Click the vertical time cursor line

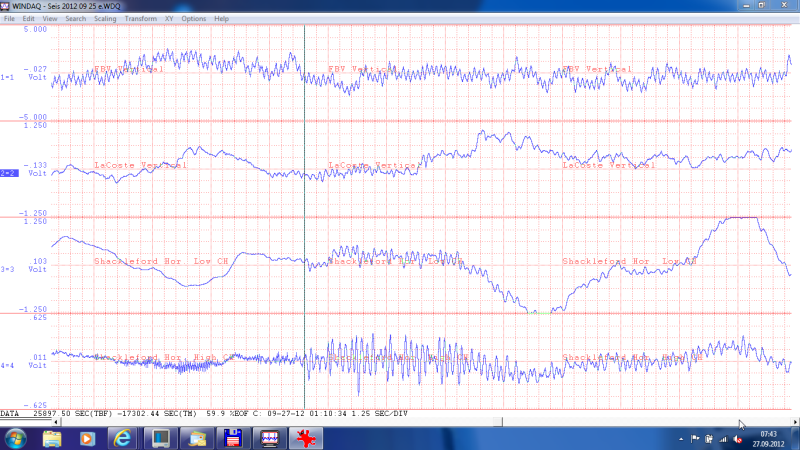pyautogui.click(x=305, y=217)
